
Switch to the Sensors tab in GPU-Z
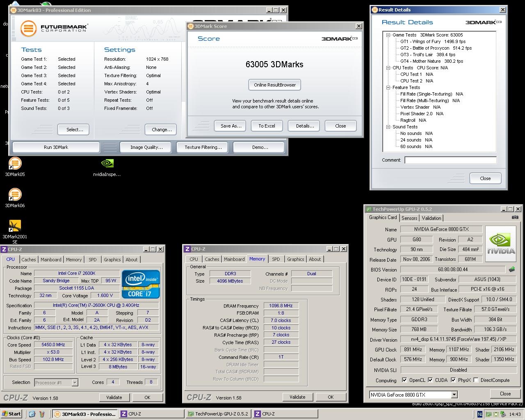pyautogui.click(x=409, y=218)
